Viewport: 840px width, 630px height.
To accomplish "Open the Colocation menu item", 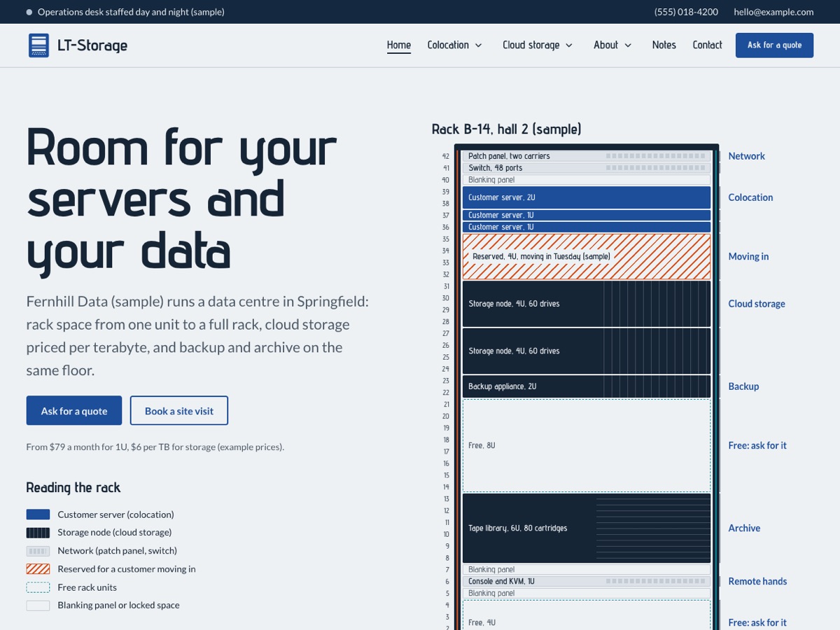I will 448,45.
